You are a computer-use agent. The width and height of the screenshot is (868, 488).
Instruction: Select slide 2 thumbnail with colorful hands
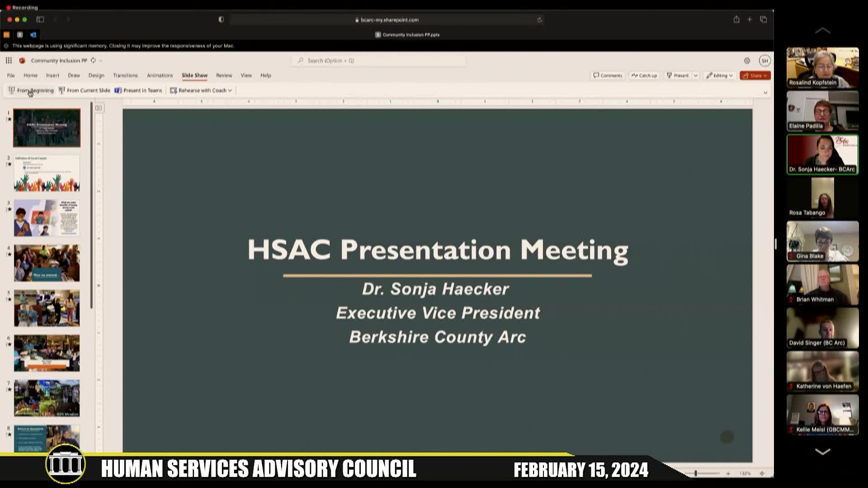[47, 173]
